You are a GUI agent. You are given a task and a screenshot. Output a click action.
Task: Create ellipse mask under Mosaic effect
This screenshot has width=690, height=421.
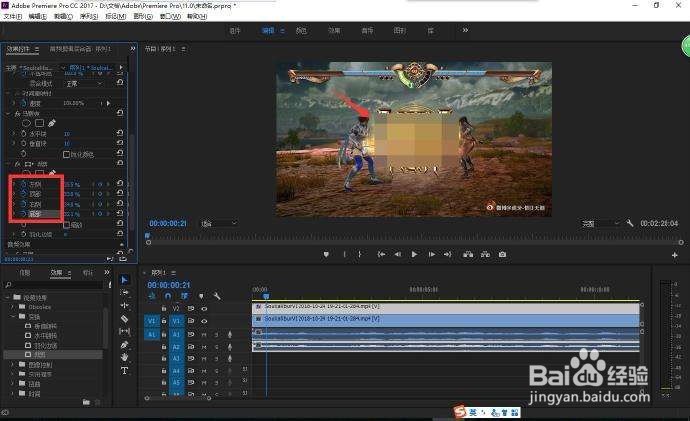click(x=26, y=123)
